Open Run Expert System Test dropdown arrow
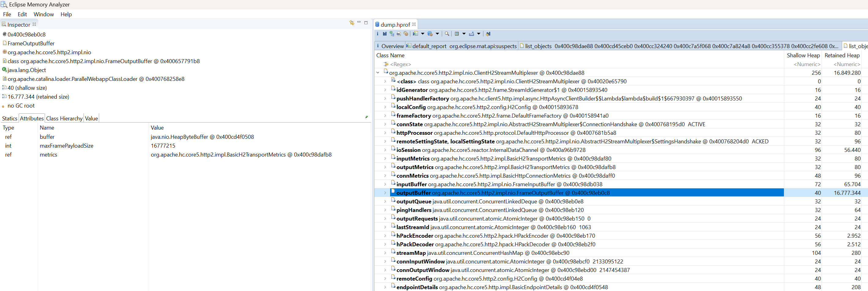 (423, 34)
